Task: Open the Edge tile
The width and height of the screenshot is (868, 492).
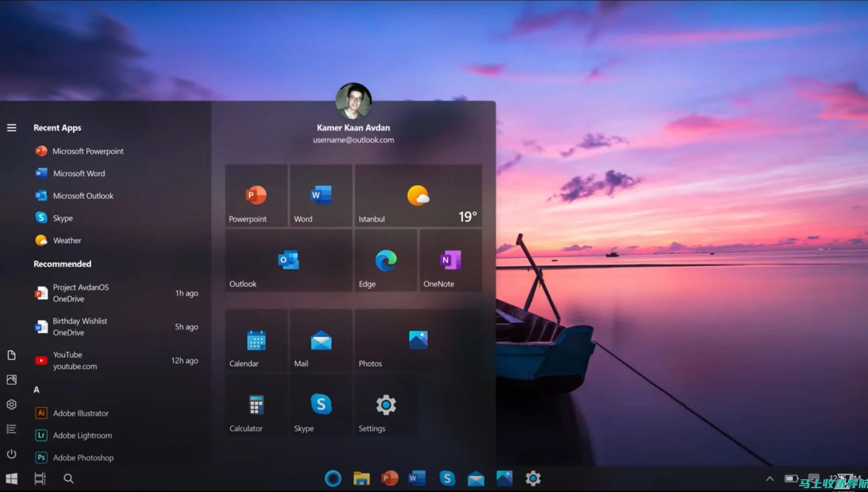Action: point(386,260)
